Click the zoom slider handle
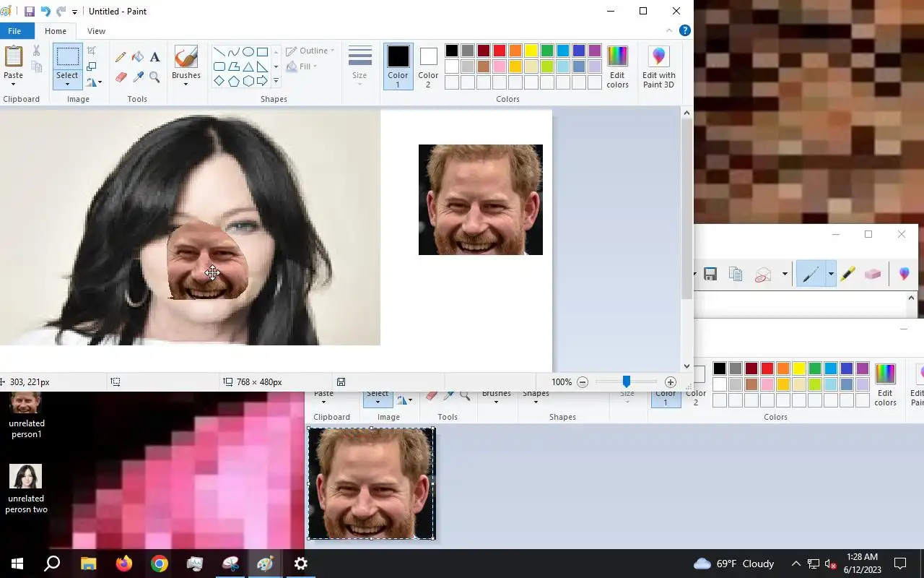 tap(626, 381)
